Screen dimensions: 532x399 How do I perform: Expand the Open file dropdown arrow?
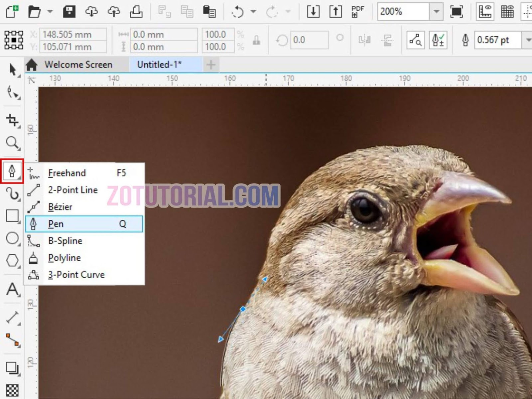click(x=50, y=12)
